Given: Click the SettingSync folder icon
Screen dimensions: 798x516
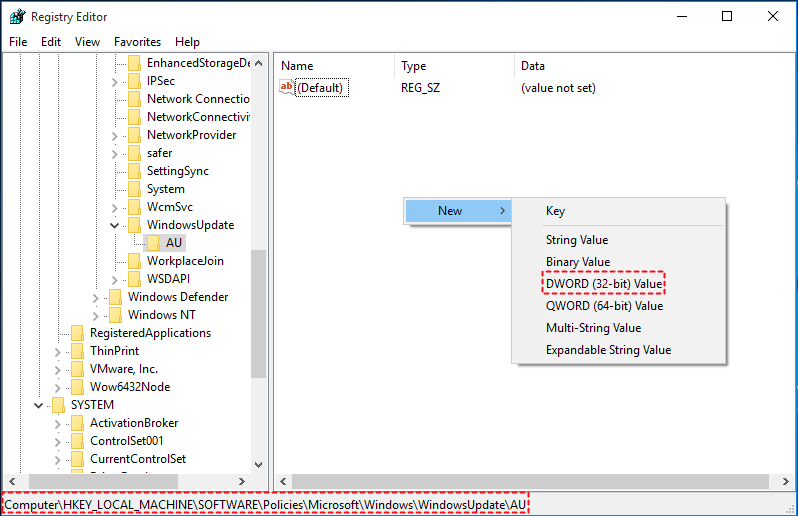Looking at the screenshot, I should (134, 171).
